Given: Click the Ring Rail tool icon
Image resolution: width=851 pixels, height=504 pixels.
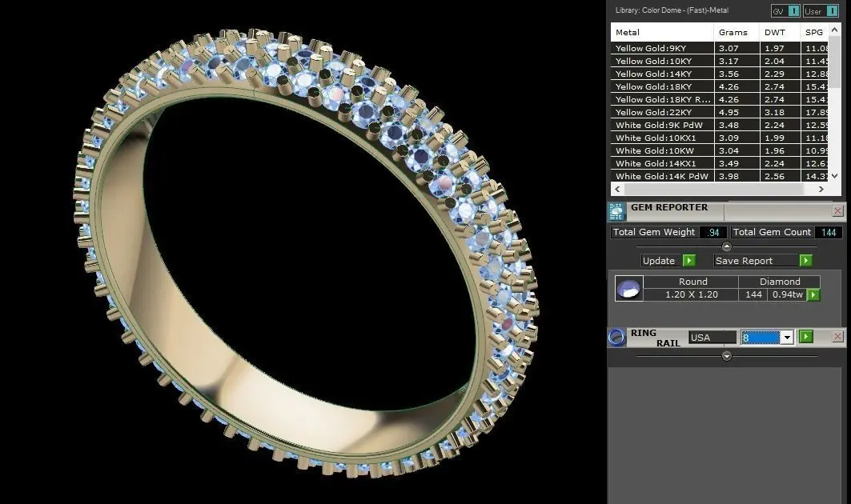Looking at the screenshot, I should pos(616,338).
